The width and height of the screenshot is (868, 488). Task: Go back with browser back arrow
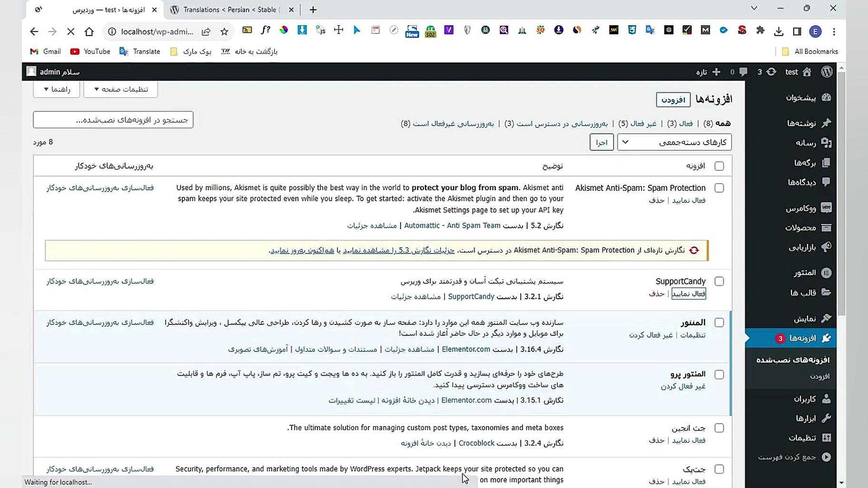coord(34,31)
